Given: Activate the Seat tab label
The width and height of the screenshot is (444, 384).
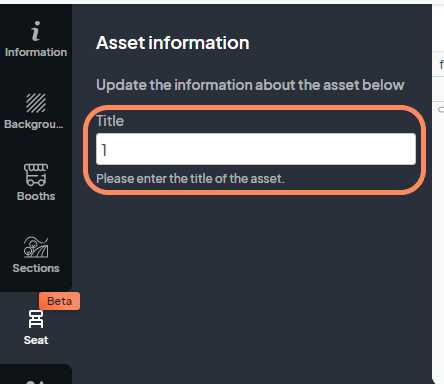Looking at the screenshot, I should tap(36, 340).
